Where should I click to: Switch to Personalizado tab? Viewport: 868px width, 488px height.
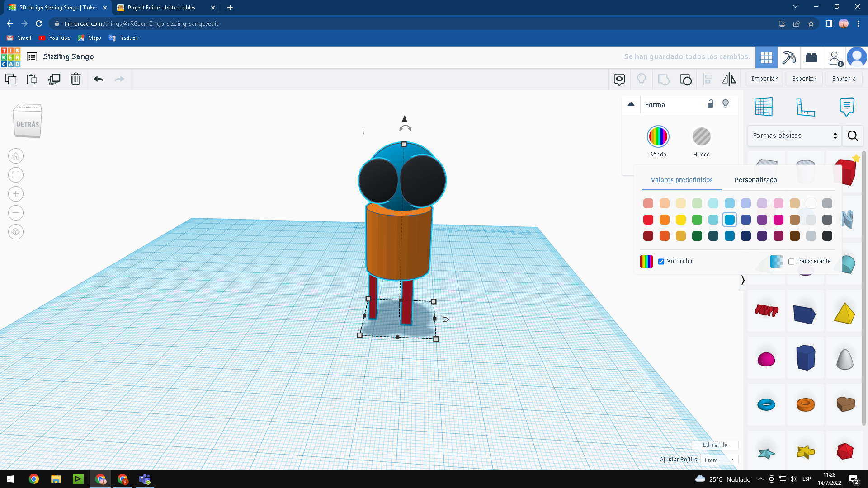756,180
